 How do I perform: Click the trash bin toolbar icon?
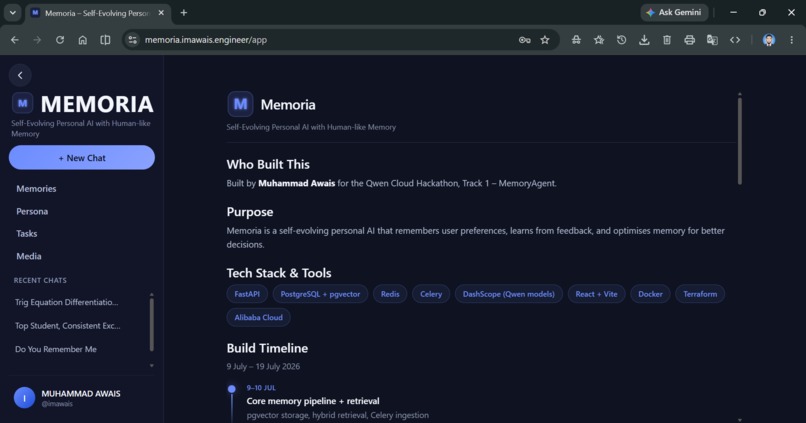point(667,40)
